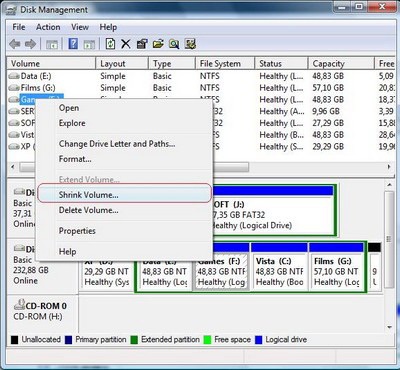Toggle the action pane toolbar icon
Viewport: 400px width, 370px height.
tap(89, 44)
